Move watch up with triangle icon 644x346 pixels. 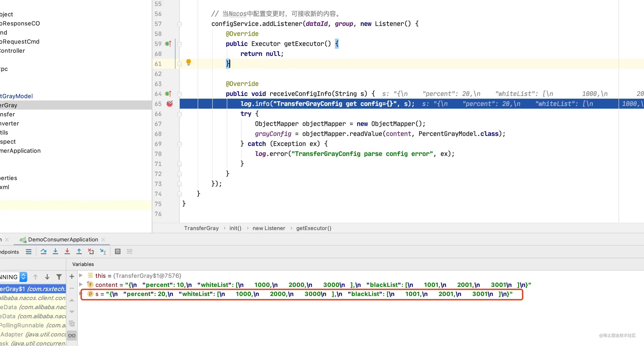pyautogui.click(x=72, y=300)
